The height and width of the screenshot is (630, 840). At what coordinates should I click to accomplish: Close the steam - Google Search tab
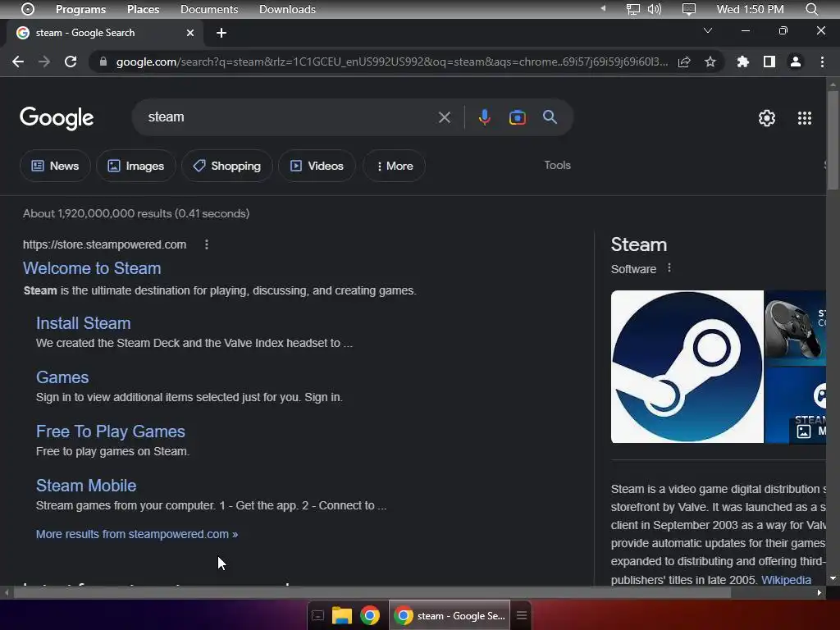click(x=190, y=33)
